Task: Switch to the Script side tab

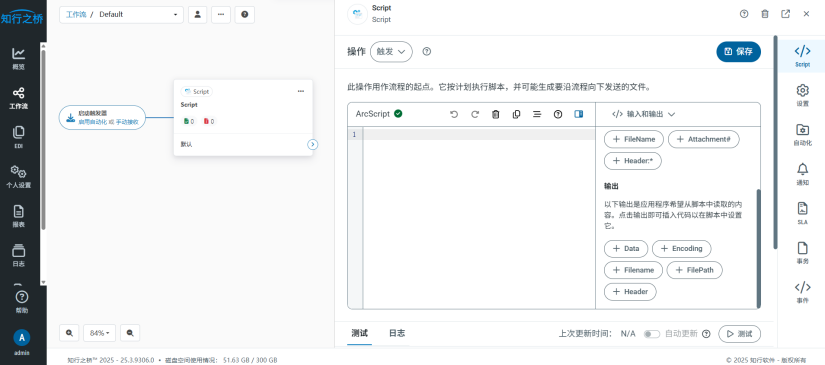Action: (802, 57)
